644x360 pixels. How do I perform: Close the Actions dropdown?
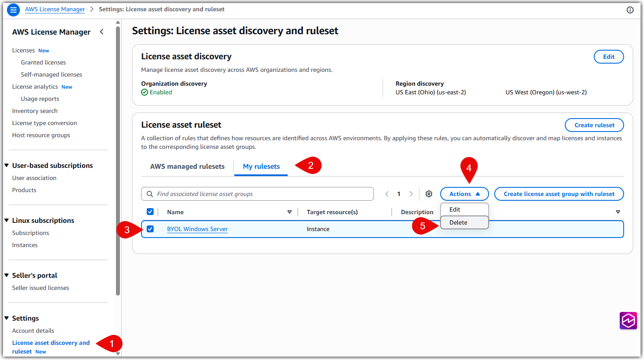click(464, 194)
